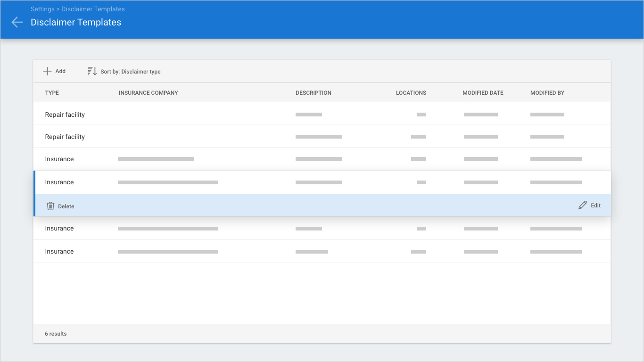Click the 6 results footer text
This screenshot has height=362, width=644.
tap(56, 334)
